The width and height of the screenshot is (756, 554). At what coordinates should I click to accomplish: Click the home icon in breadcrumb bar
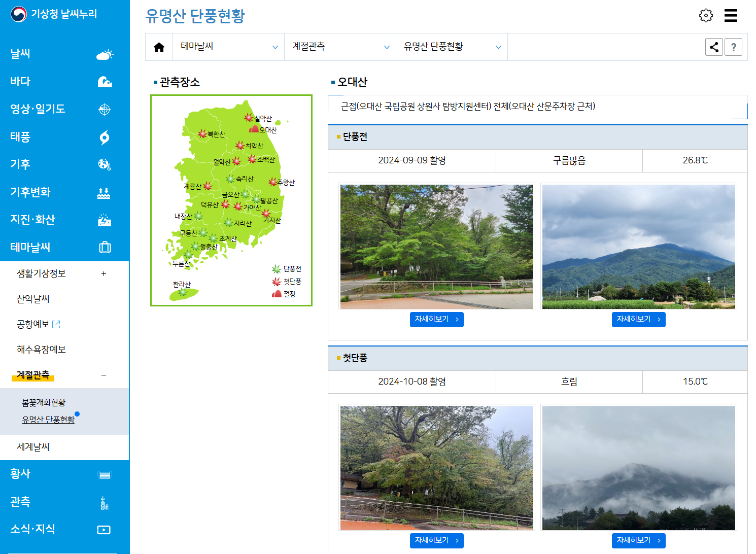pos(159,47)
